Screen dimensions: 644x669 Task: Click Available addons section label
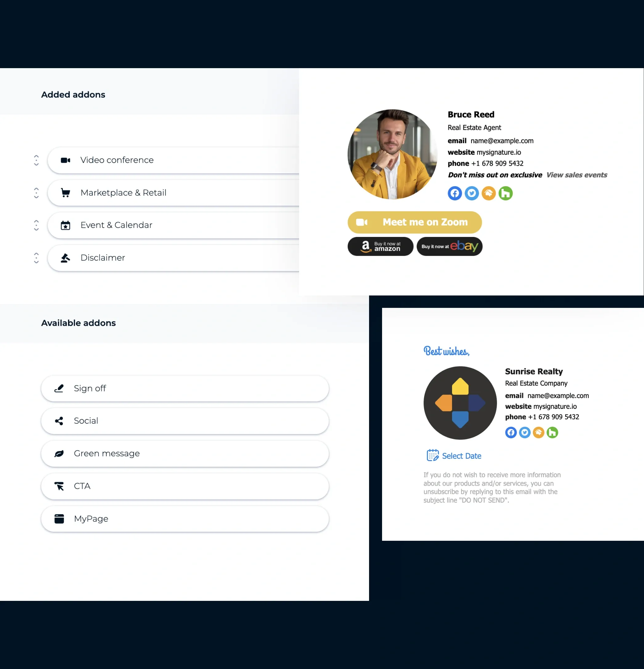tap(78, 322)
